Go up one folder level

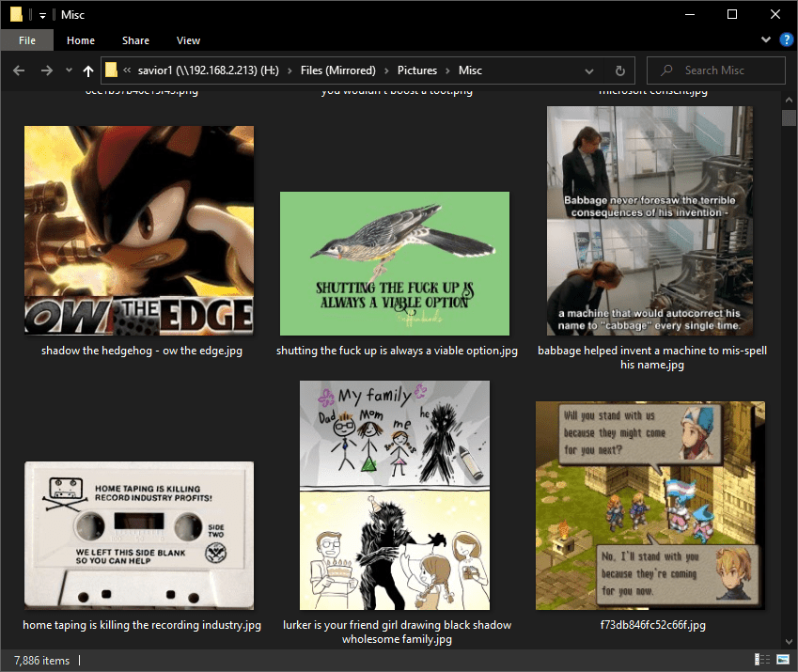(88, 70)
